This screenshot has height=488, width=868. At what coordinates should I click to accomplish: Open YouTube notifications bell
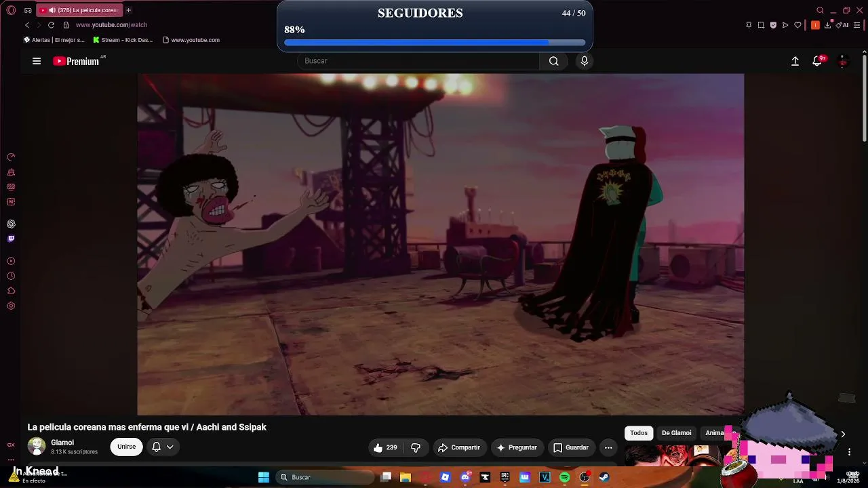pos(818,61)
